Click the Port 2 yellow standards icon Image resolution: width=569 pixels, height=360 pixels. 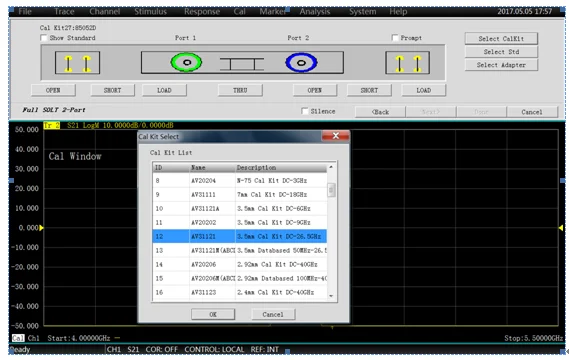point(408,63)
